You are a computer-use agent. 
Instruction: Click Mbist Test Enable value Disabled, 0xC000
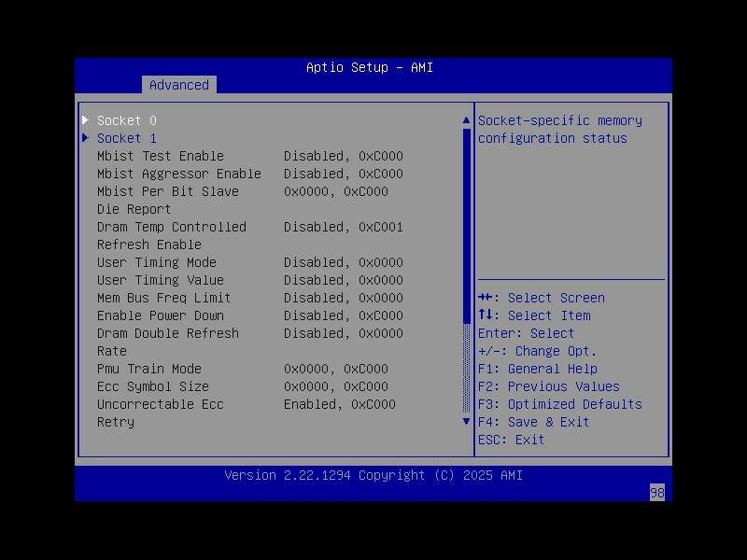[x=344, y=156]
